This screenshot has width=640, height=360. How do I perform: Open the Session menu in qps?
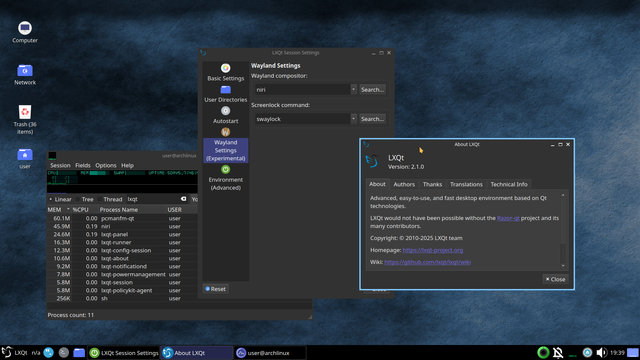tap(60, 165)
